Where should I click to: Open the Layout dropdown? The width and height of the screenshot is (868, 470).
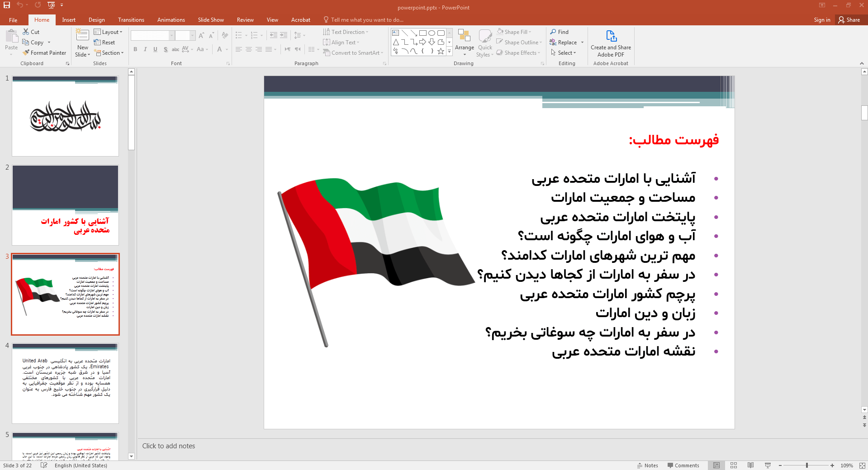click(108, 32)
